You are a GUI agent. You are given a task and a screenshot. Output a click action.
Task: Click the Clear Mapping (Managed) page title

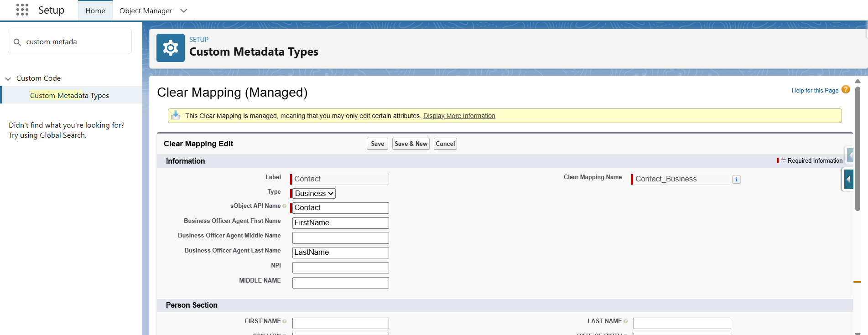232,93
